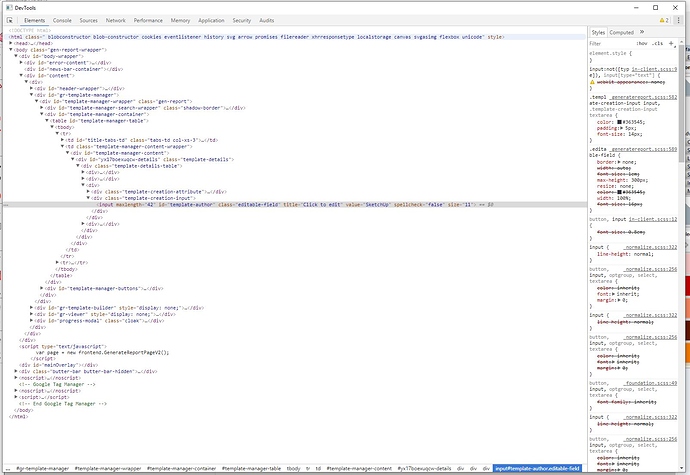The image size is (690, 475).
Task: Collapse the template-creation-input div
Action: 88,198
